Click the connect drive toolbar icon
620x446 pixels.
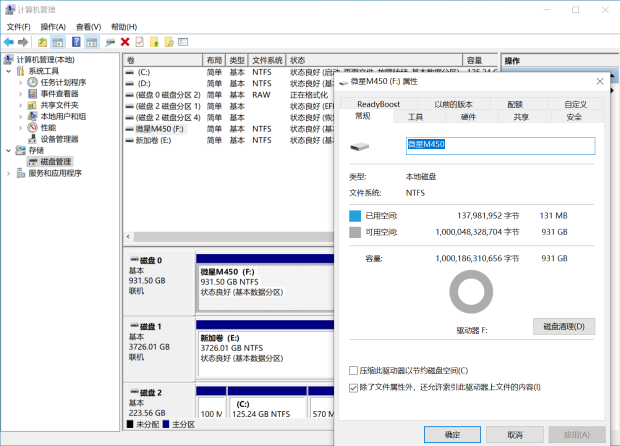coord(110,42)
